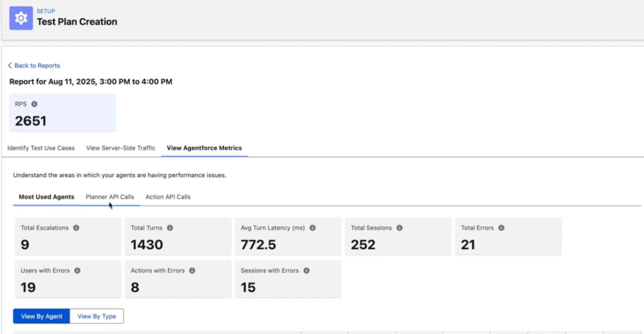The width and height of the screenshot is (644, 334).
Task: Click the Total Turns value 1430
Action: pyautogui.click(x=147, y=245)
